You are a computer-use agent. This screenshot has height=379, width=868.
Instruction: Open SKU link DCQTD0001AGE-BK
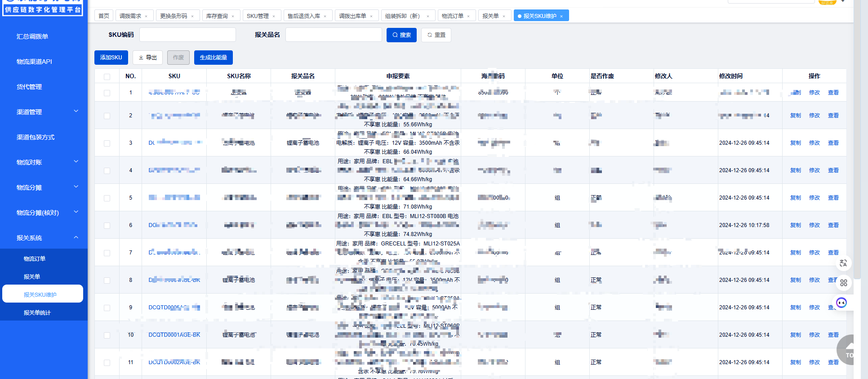pos(174,335)
